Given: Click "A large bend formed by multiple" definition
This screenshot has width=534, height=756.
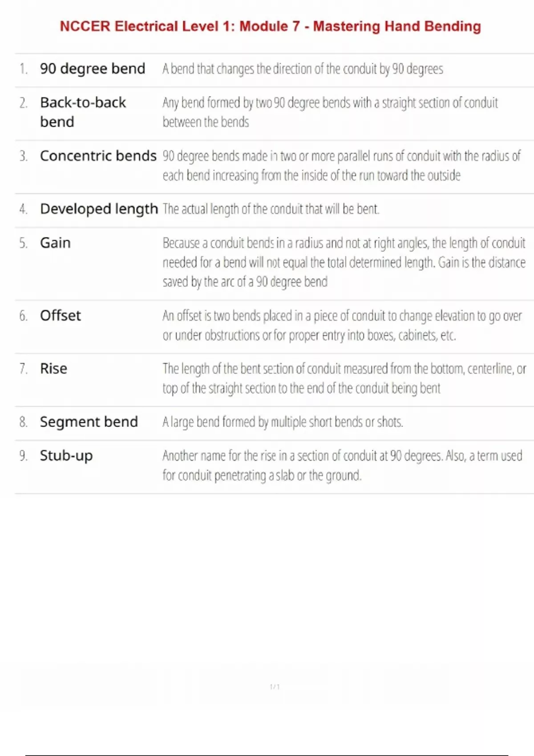Looking at the screenshot, I should [x=283, y=422].
